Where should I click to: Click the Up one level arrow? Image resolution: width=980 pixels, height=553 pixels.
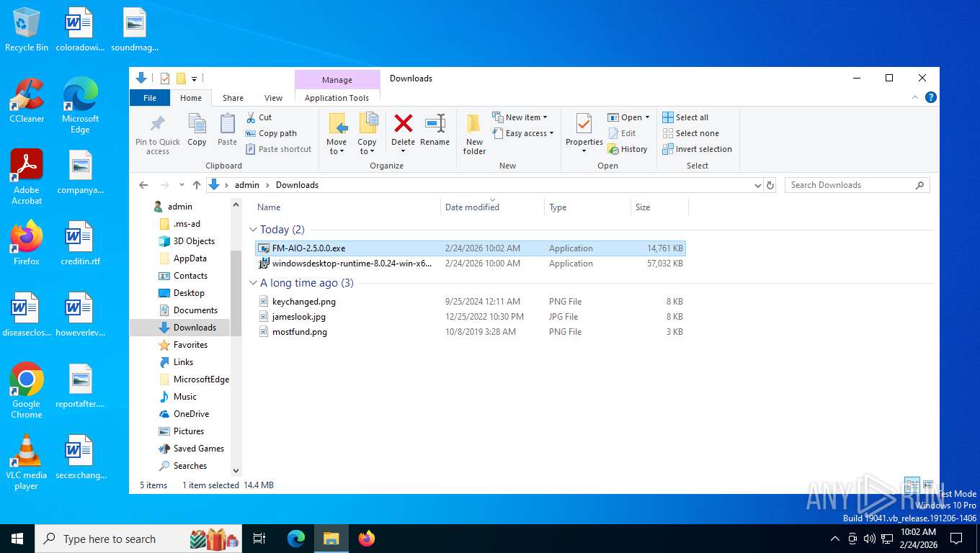pos(196,185)
